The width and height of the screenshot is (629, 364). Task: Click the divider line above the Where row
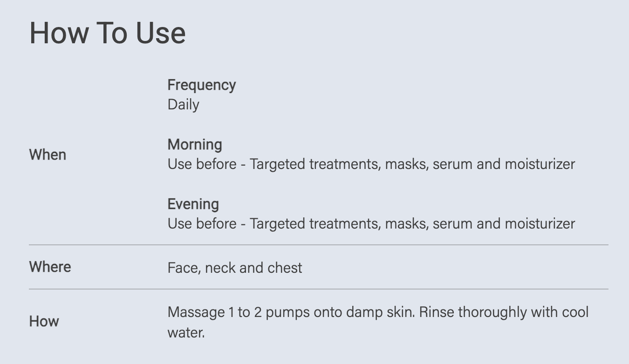pyautogui.click(x=318, y=245)
